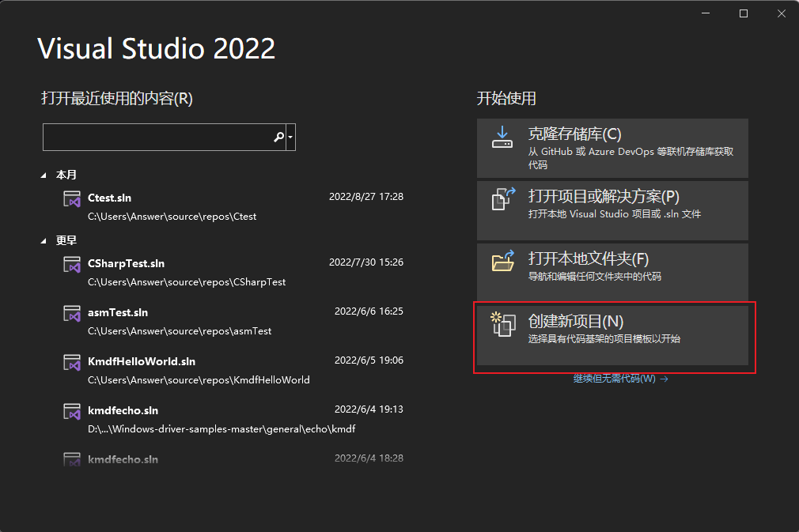Click the clone repository download icon

tap(502, 136)
